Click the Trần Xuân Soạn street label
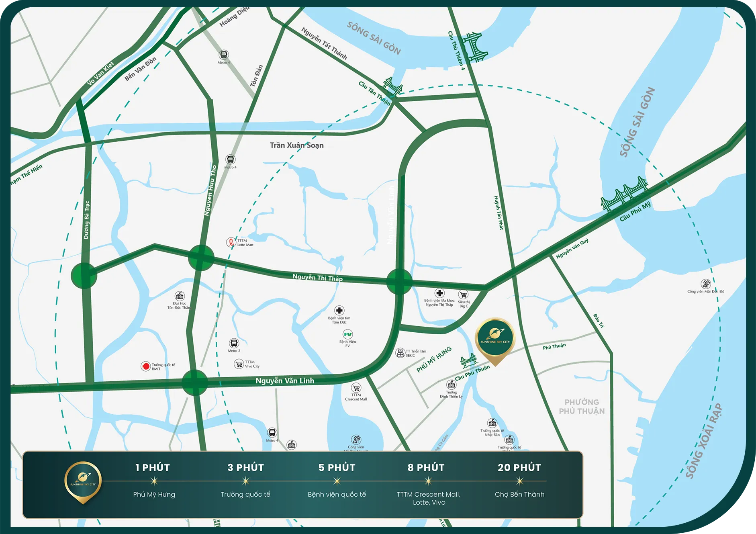The image size is (756, 534). point(296,145)
